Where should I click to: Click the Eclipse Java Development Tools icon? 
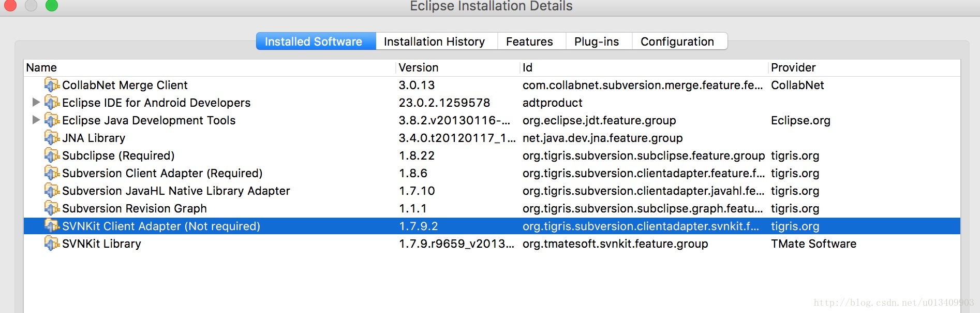(x=52, y=120)
